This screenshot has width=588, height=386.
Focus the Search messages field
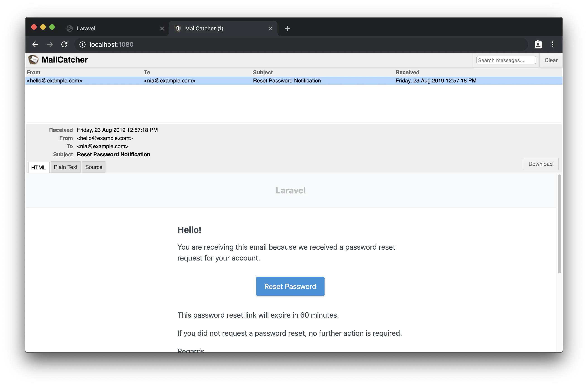click(506, 60)
